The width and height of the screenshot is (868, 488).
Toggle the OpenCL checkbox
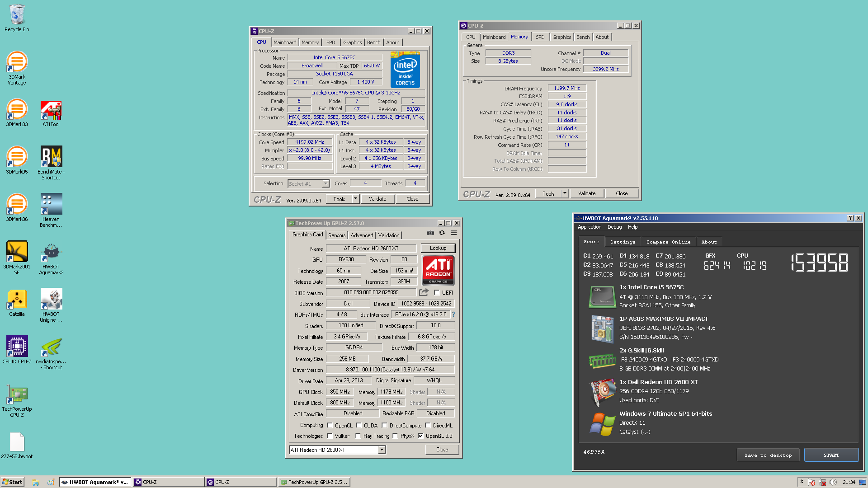(330, 426)
